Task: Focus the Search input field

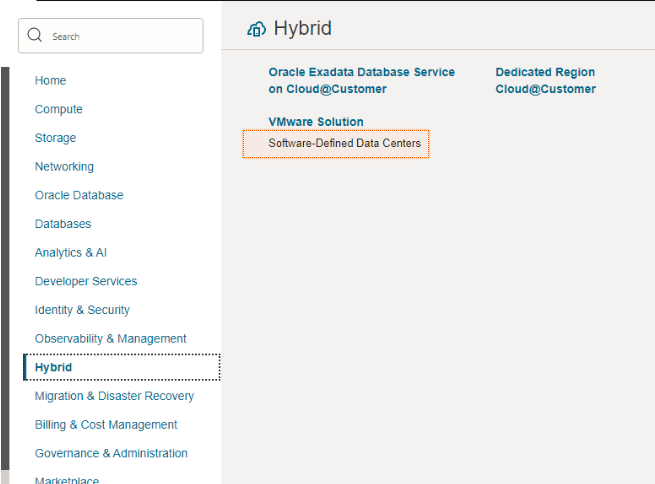Action: [x=111, y=36]
